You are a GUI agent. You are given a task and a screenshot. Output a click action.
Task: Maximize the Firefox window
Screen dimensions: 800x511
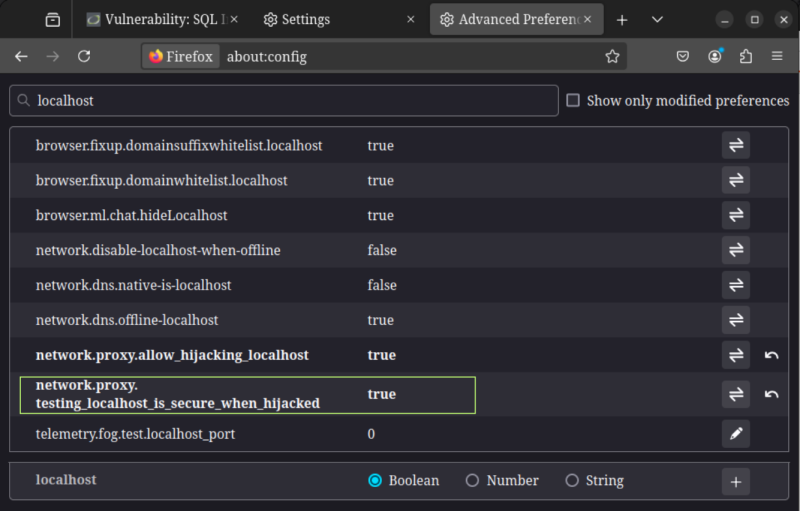[x=755, y=20]
